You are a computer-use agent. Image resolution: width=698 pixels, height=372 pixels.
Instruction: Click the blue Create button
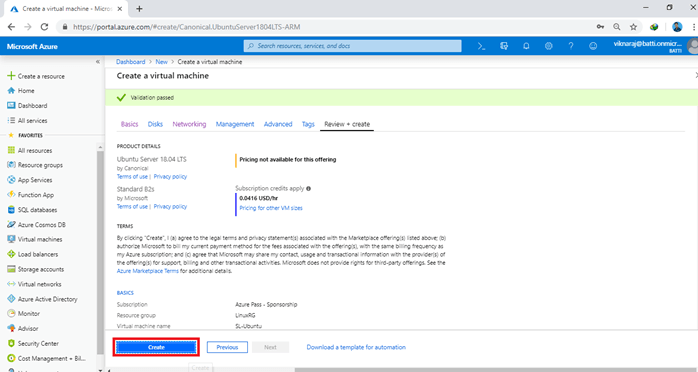(x=156, y=347)
